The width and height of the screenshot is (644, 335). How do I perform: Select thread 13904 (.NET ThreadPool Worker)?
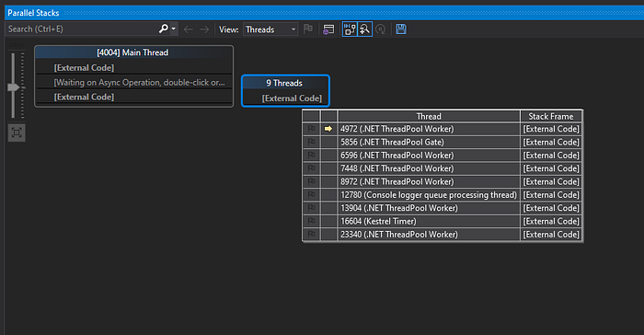pos(429,208)
